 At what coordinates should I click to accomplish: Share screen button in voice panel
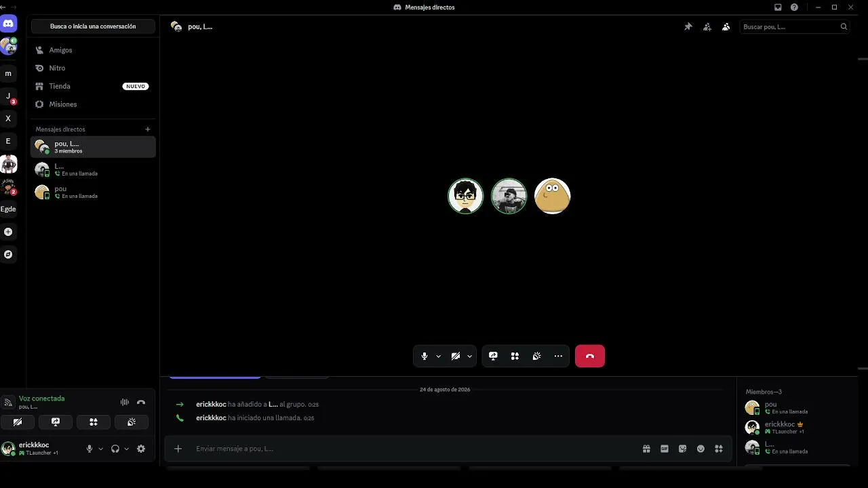tap(56, 422)
